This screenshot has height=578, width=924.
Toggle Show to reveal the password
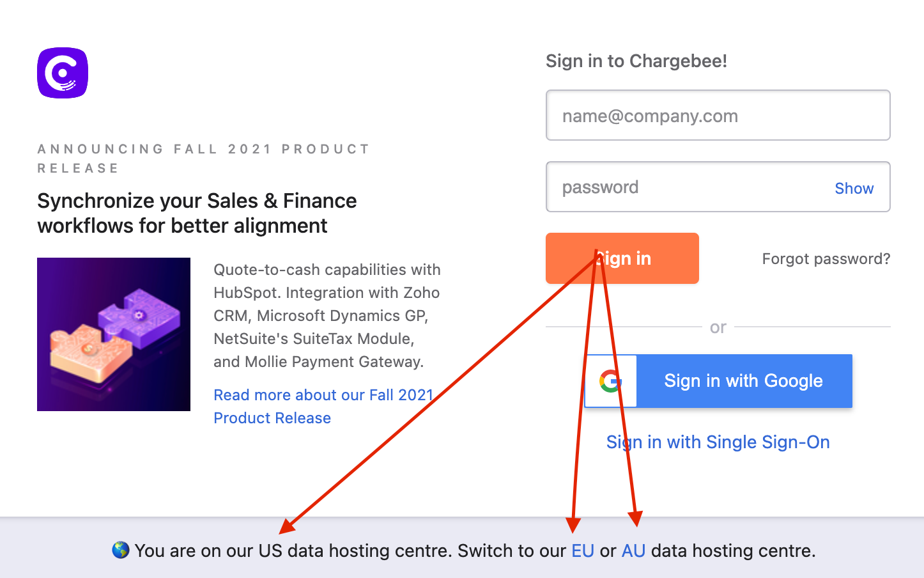click(854, 189)
